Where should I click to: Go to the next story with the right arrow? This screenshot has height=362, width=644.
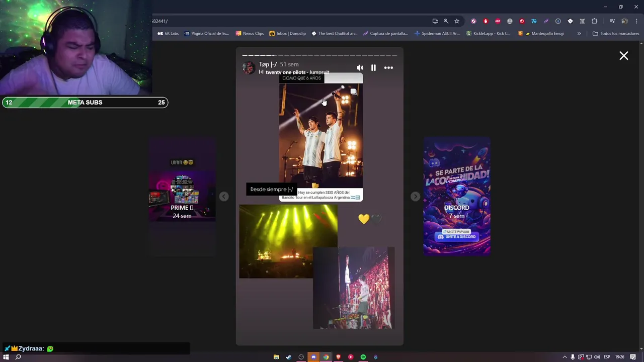tap(415, 197)
